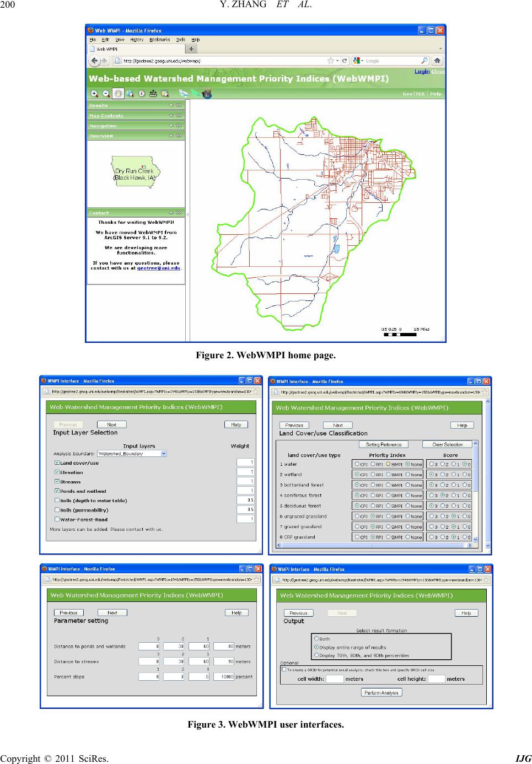532x764 pixels.
Task: Open the Tools menu
Action: (x=181, y=40)
